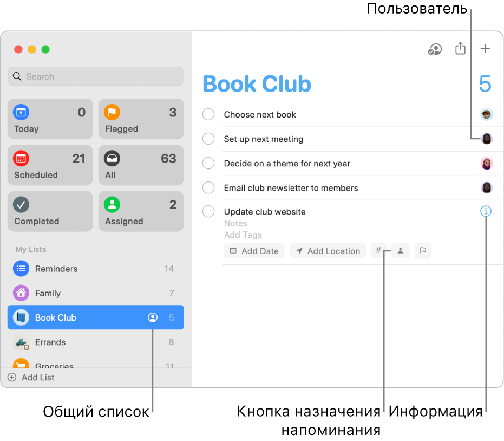Open the Today smart list
This screenshot has height=441, width=504.
pyautogui.click(x=50, y=119)
